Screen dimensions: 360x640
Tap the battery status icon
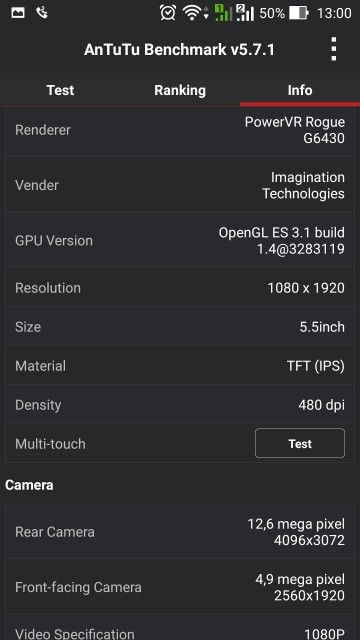click(299, 13)
